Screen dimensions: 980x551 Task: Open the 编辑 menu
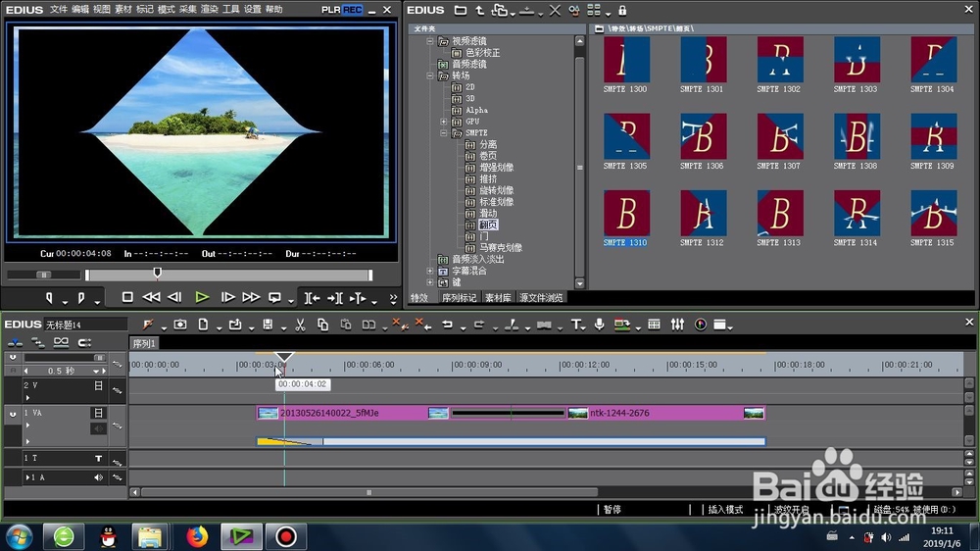coord(80,10)
